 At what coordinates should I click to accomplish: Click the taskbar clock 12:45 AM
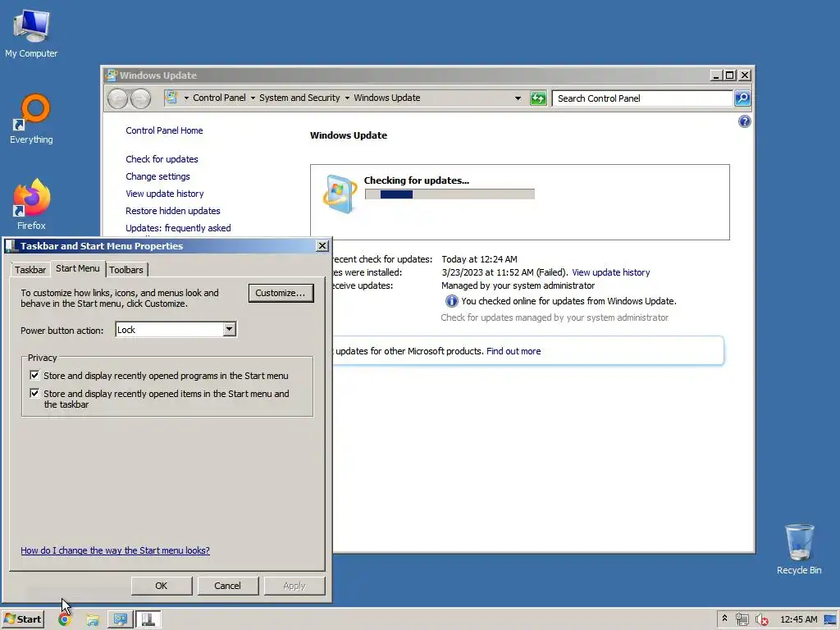pyautogui.click(x=799, y=619)
